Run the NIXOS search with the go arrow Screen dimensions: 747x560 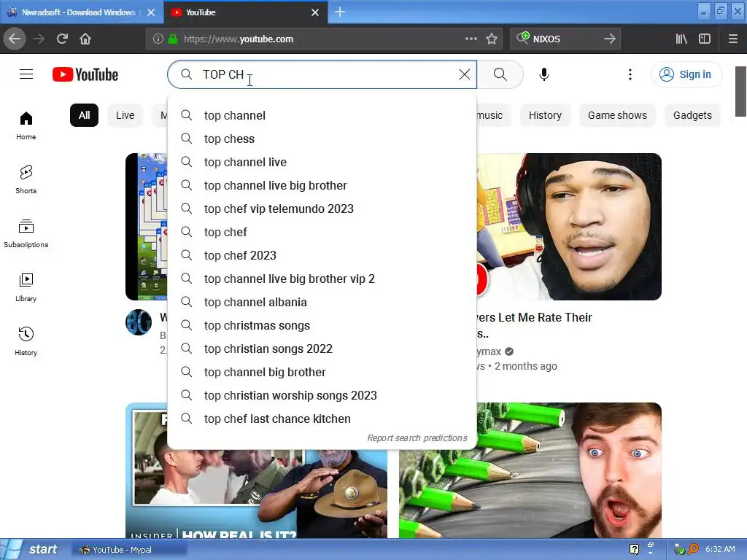click(x=609, y=39)
